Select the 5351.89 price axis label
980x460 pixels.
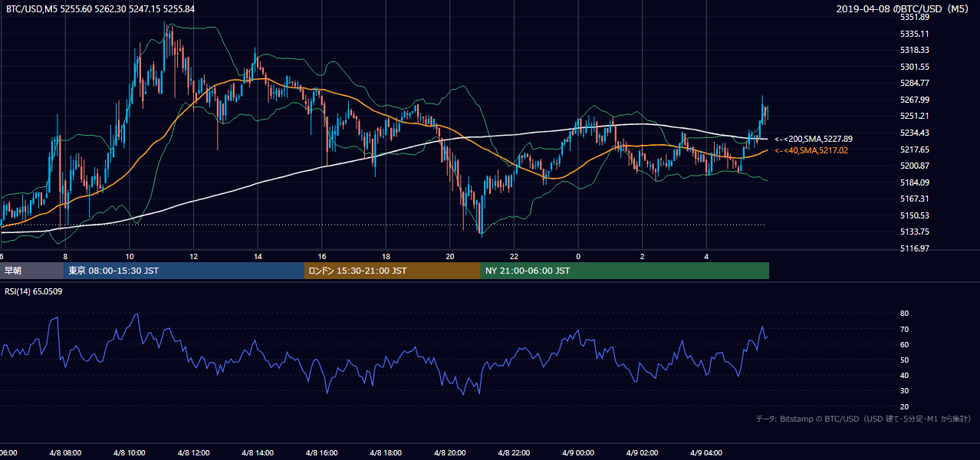(915, 17)
